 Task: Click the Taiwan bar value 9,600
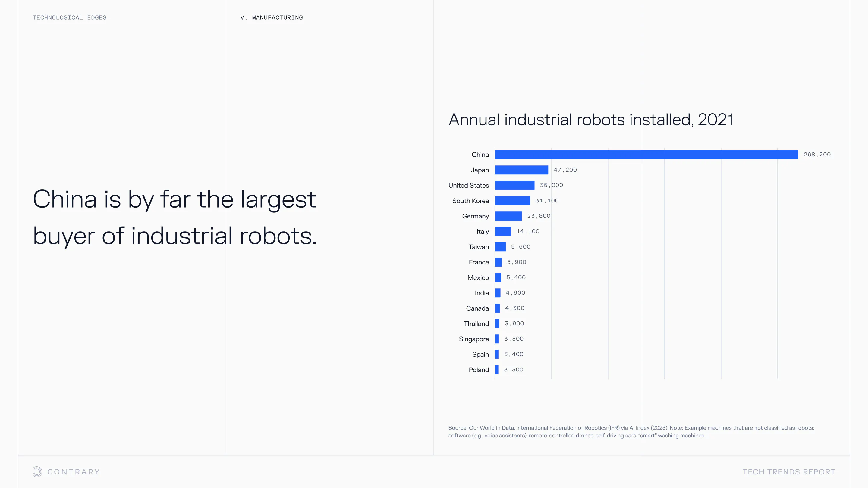(520, 247)
